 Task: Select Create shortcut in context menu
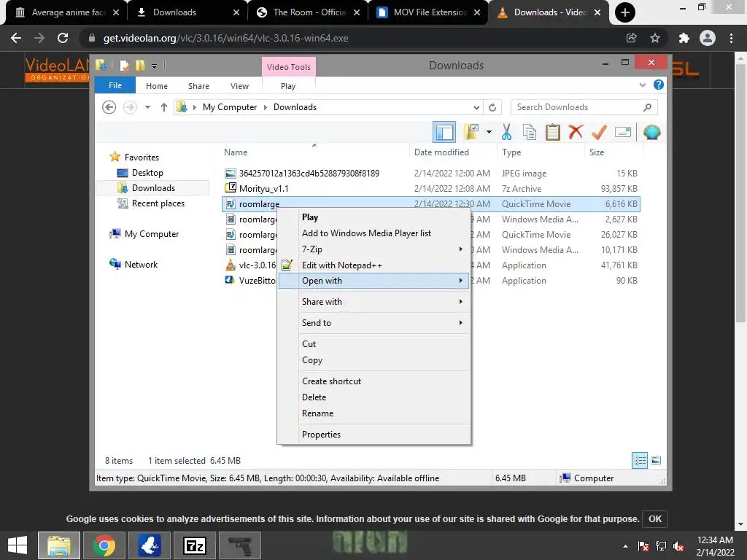(374, 381)
